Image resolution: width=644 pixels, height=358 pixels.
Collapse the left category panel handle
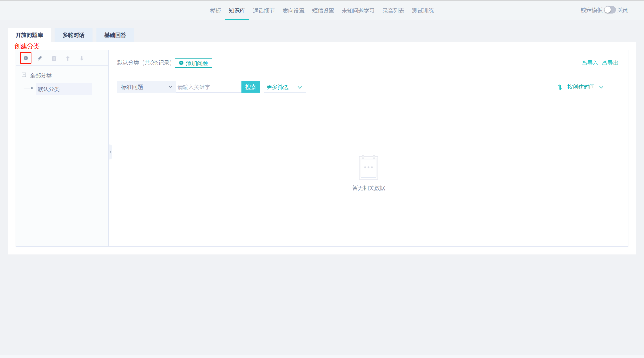110,152
